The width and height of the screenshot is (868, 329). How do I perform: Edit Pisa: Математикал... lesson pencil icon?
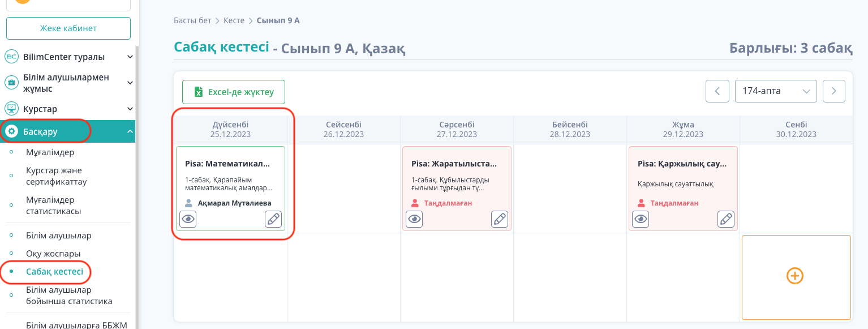pos(273,219)
